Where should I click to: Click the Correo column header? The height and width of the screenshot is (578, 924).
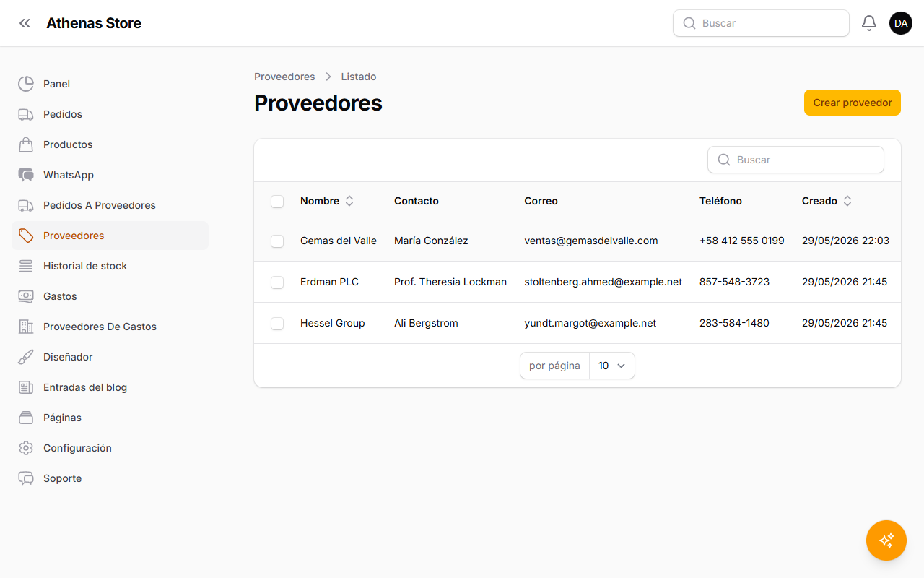(541, 201)
